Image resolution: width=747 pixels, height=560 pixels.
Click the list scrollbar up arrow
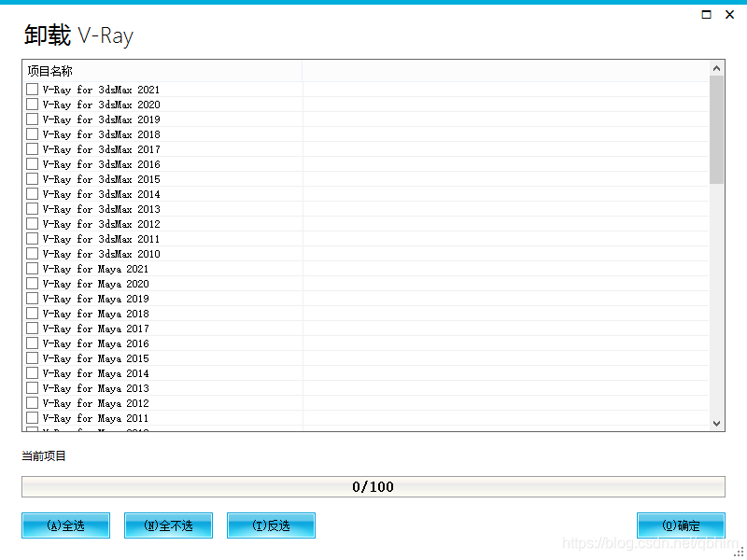pos(716,68)
